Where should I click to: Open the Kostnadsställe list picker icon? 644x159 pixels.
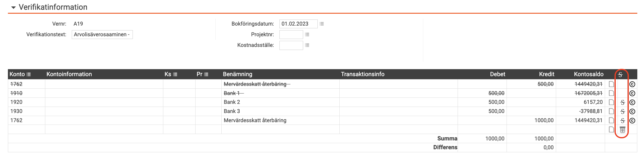tap(307, 45)
